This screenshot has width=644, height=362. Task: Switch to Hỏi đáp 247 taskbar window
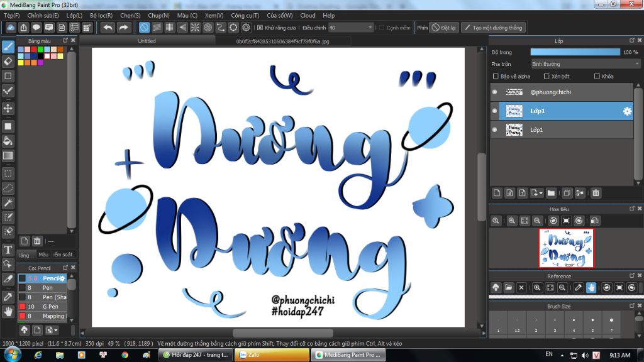click(196, 355)
